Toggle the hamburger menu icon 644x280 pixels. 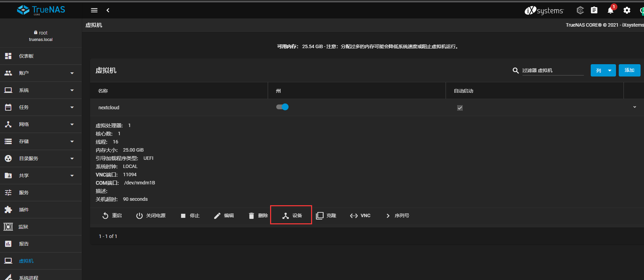click(94, 10)
